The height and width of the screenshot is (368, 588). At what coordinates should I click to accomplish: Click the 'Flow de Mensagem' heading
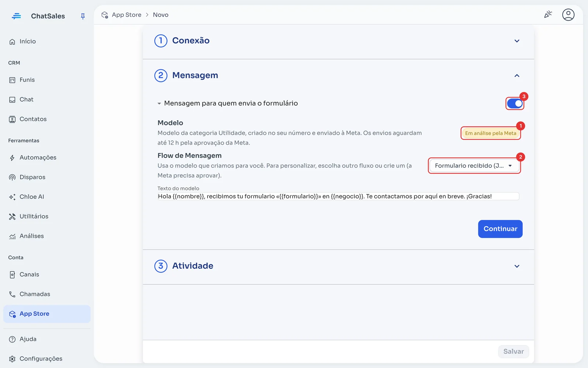[190, 156]
